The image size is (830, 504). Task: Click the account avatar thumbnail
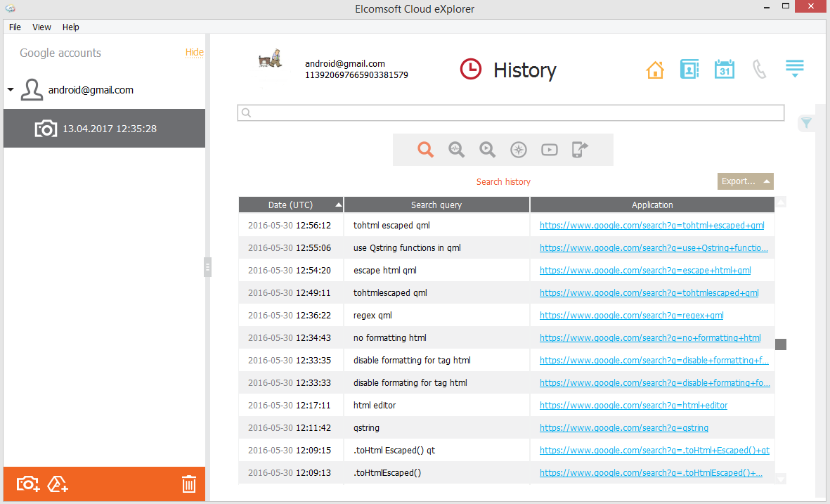point(271,59)
